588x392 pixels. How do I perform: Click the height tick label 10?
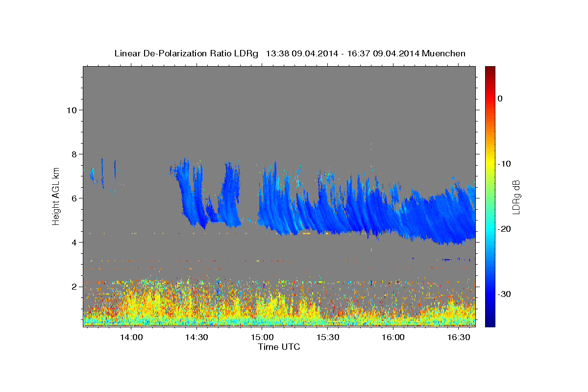coord(72,110)
